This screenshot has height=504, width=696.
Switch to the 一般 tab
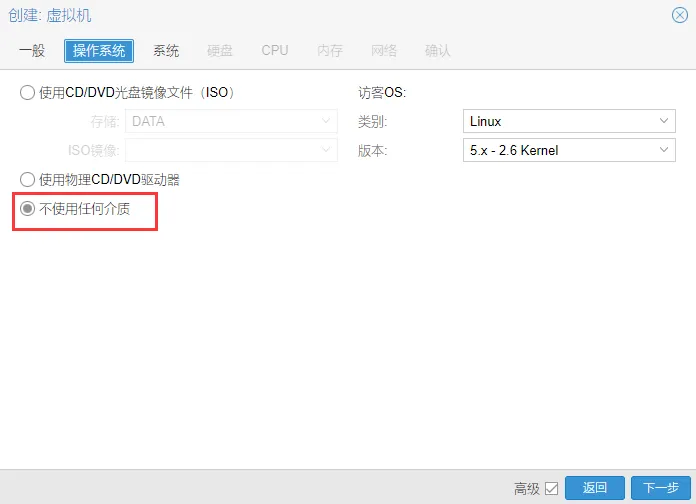(x=32, y=51)
